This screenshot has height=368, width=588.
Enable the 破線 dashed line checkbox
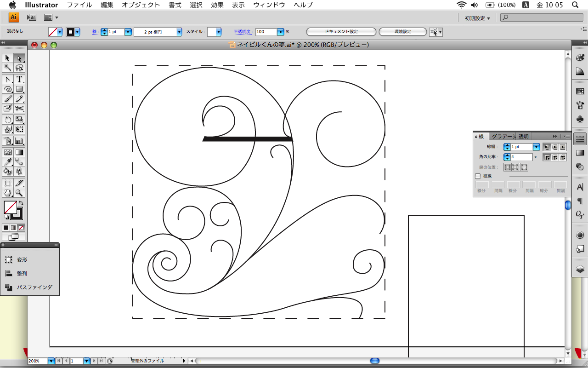(x=478, y=176)
